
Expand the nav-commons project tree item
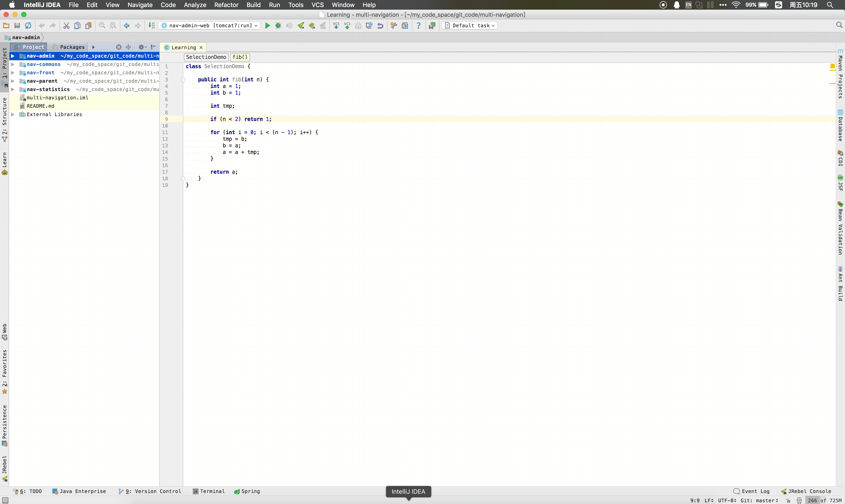[x=13, y=64]
